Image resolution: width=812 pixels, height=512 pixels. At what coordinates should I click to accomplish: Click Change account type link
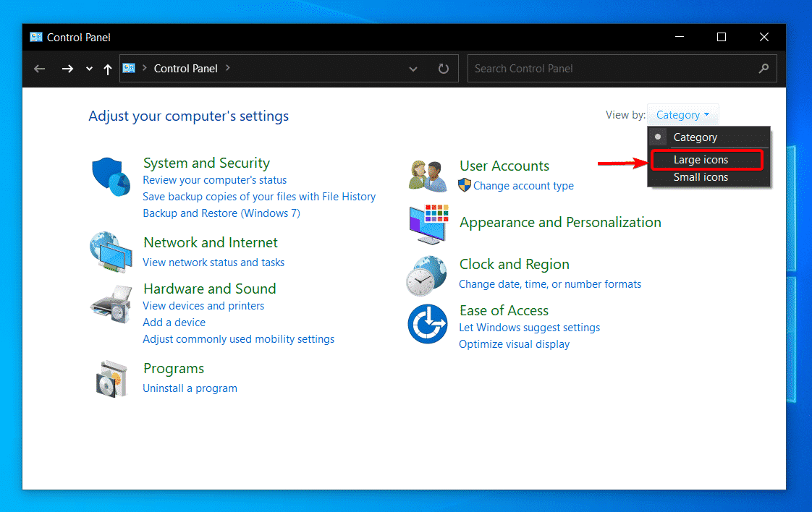pyautogui.click(x=523, y=186)
